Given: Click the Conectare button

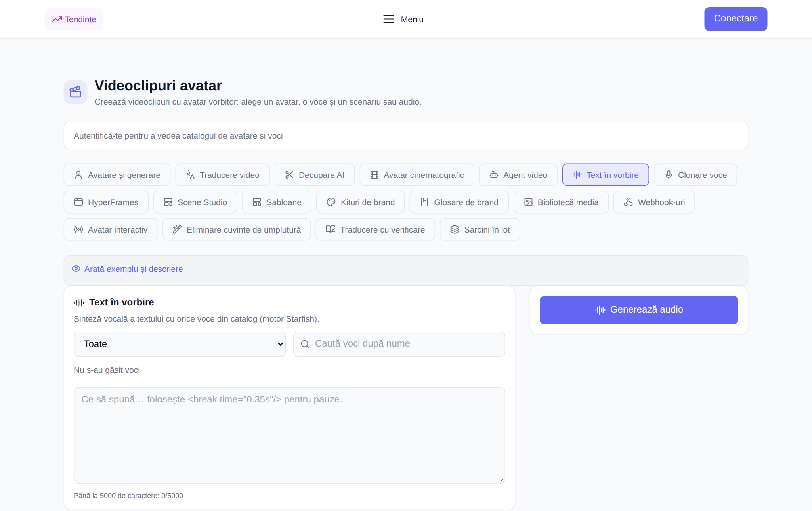Looking at the screenshot, I should point(736,19).
